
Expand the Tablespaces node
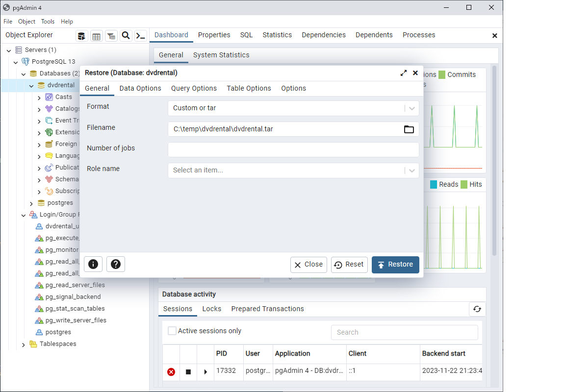pyautogui.click(x=24, y=345)
